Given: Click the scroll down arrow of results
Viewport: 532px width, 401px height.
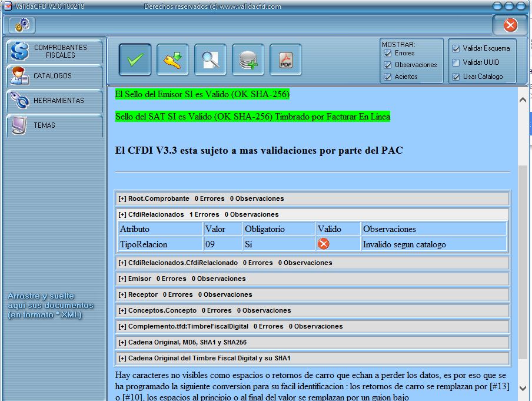Looking at the screenshot, I should coord(523,388).
